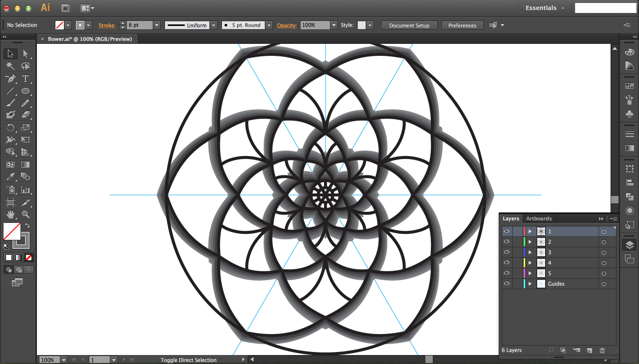
Task: Click the Delete Selection trash icon
Action: [603, 351]
